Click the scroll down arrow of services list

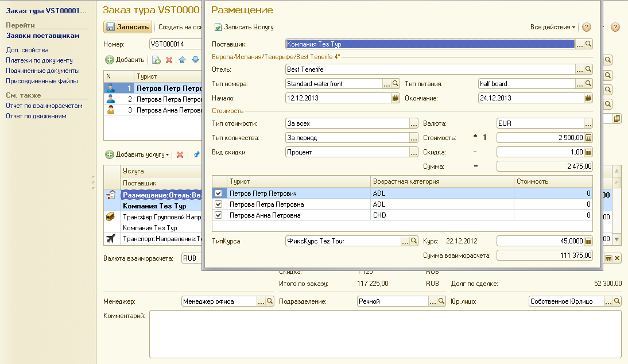coord(617,239)
